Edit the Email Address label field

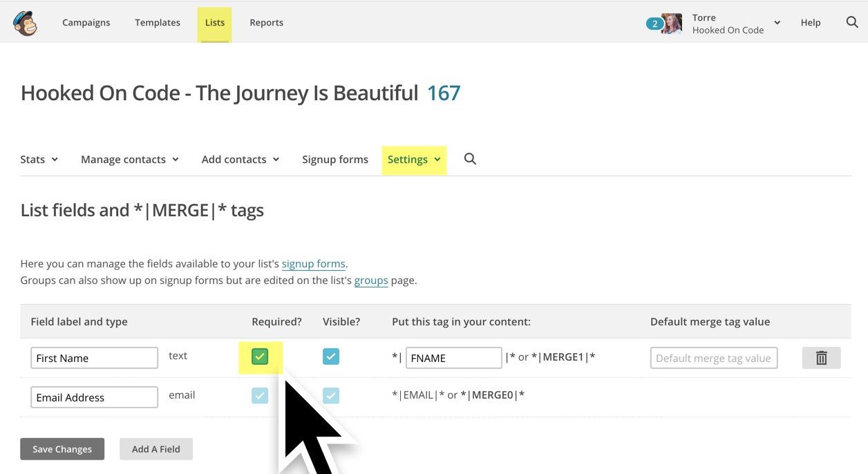click(95, 397)
